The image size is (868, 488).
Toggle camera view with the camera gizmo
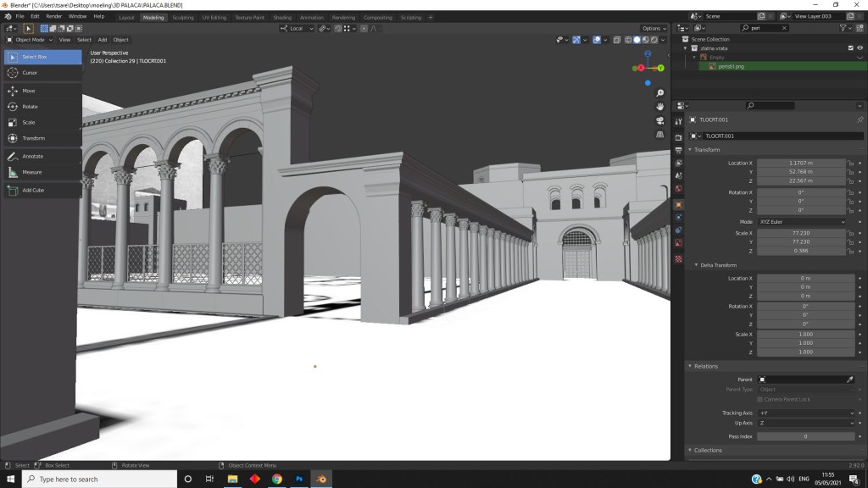pos(660,120)
